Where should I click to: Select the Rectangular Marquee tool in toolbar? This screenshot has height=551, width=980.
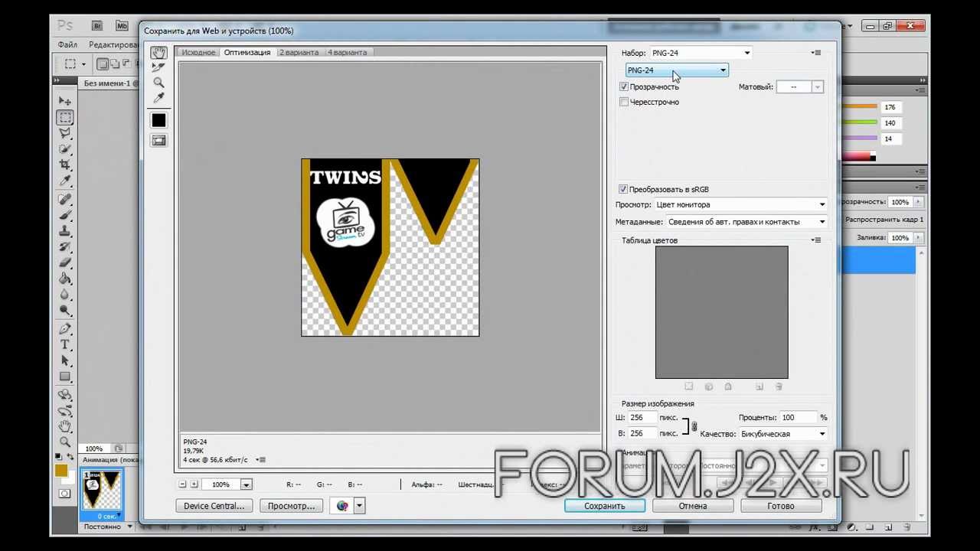tap(65, 117)
